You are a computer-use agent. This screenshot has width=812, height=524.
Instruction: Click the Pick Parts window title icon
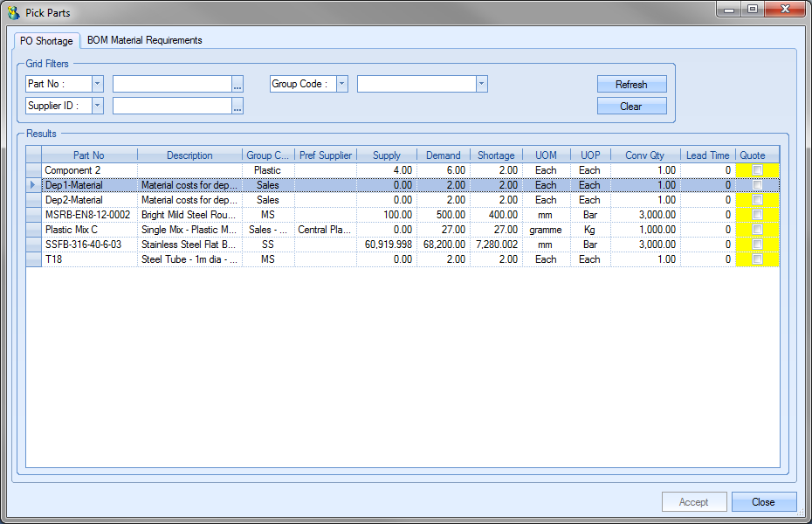tap(13, 13)
